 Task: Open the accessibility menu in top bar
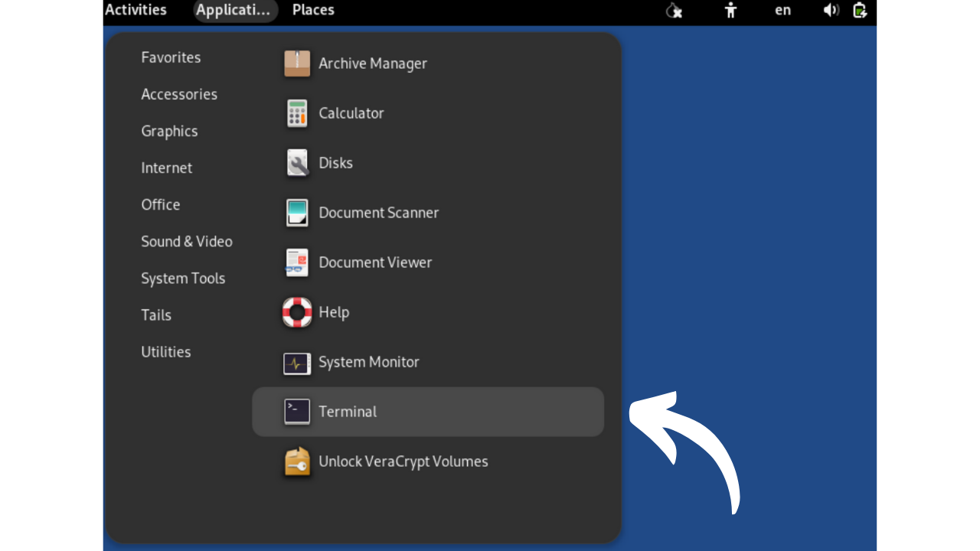coord(730,10)
